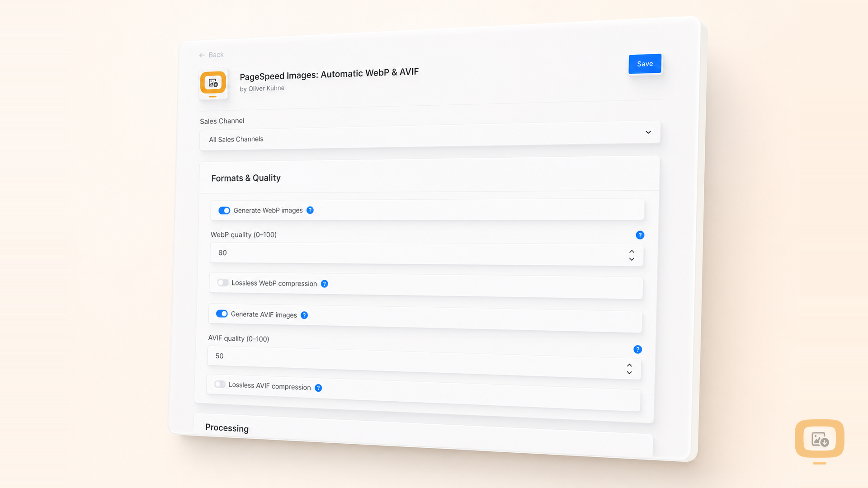Screen dimensions: 868x488
Task: Enable Lossless WebP compression toggle
Action: click(x=222, y=282)
